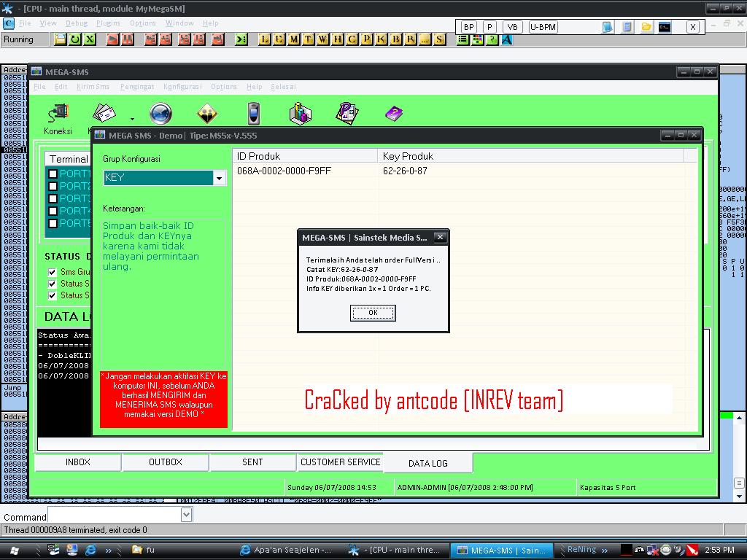Open the Konfigurasi menu in MEGA-SMS
This screenshot has height=560, width=747.
[182, 87]
